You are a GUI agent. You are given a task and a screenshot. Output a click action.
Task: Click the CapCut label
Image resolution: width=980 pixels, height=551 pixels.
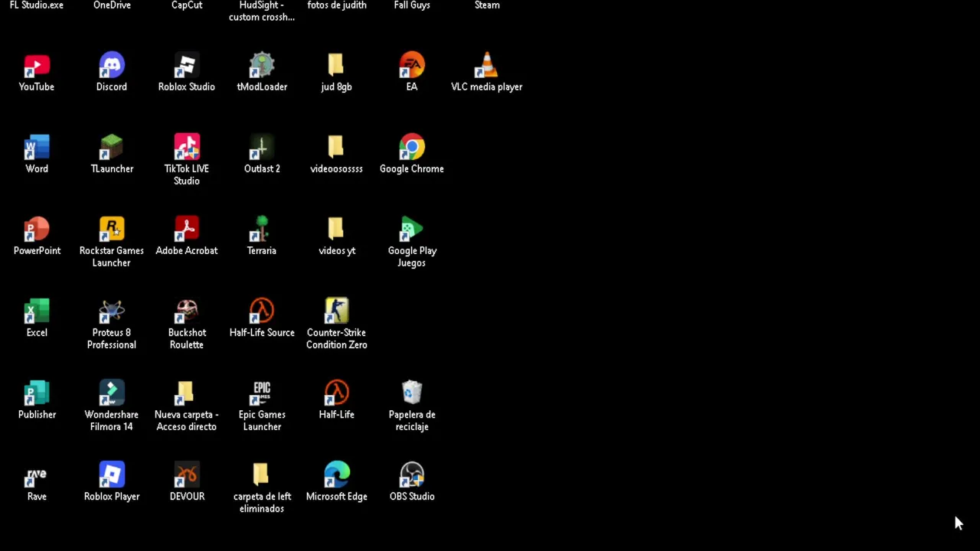(x=187, y=5)
